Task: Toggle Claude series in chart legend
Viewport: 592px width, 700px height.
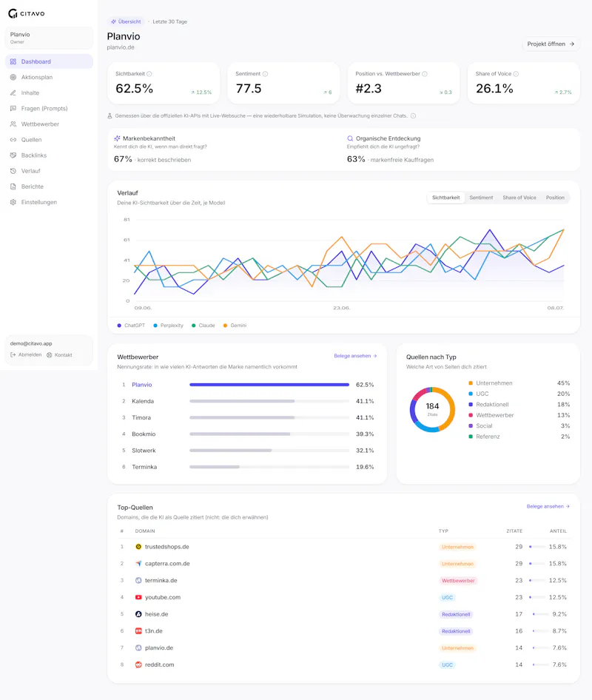Action: tap(203, 326)
